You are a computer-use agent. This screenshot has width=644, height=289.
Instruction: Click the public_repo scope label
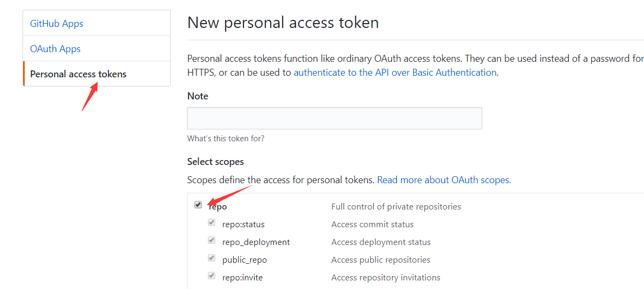(x=244, y=260)
